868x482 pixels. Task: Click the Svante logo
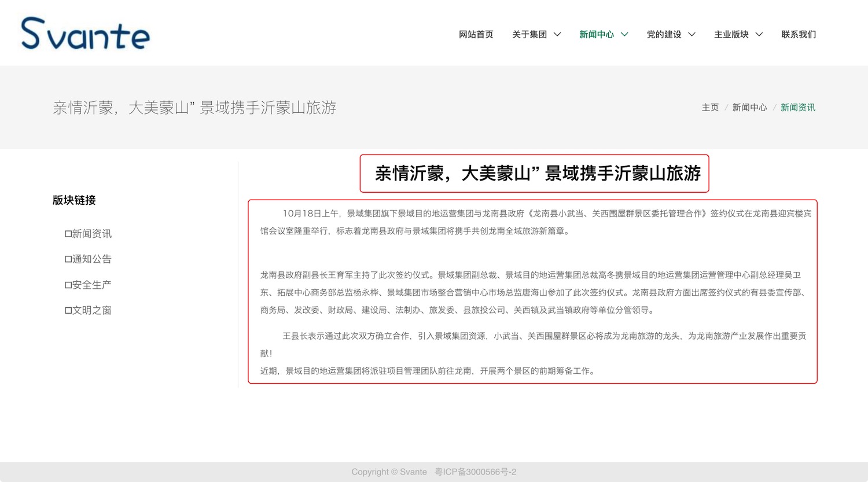pyautogui.click(x=86, y=34)
